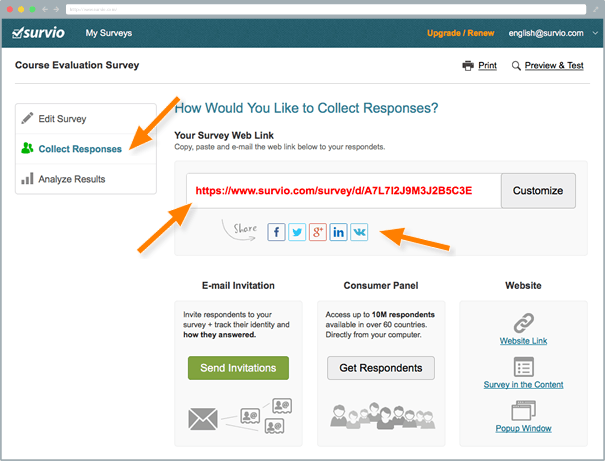Open Preview & Test
The height and width of the screenshot is (461, 605).
pos(547,66)
